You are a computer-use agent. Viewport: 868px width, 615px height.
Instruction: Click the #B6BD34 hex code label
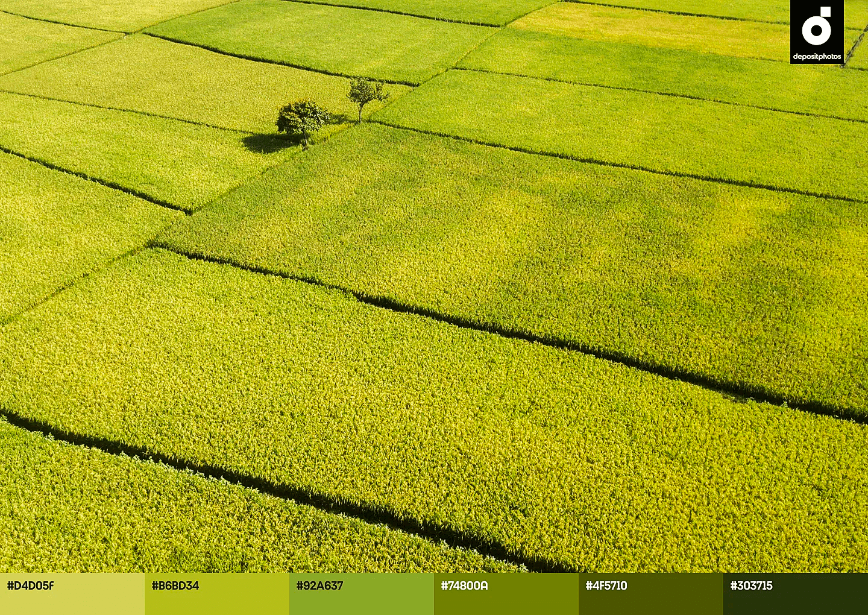point(175,585)
